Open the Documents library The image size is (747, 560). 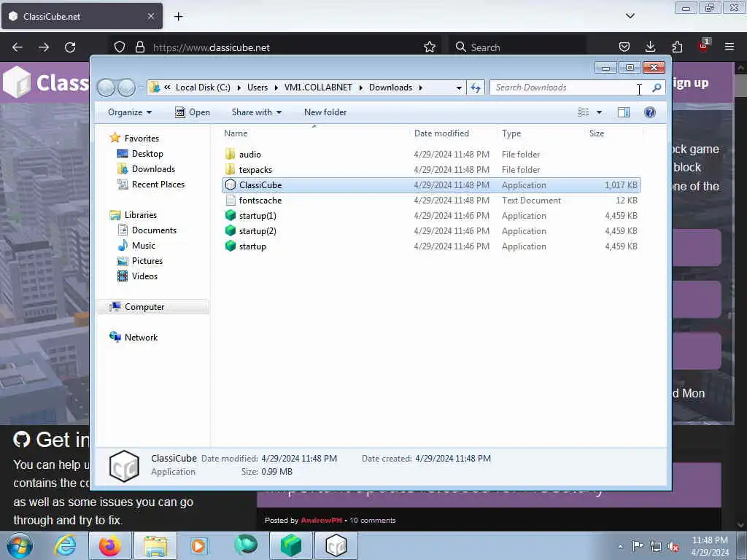click(x=154, y=230)
